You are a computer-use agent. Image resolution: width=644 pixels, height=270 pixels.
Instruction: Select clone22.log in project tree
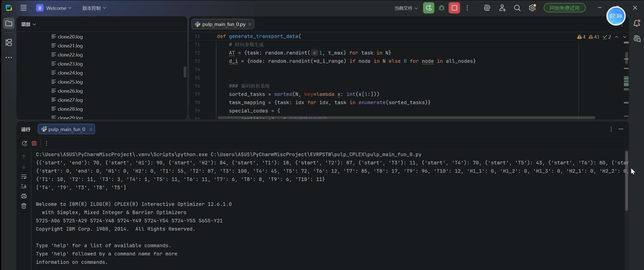point(67,55)
